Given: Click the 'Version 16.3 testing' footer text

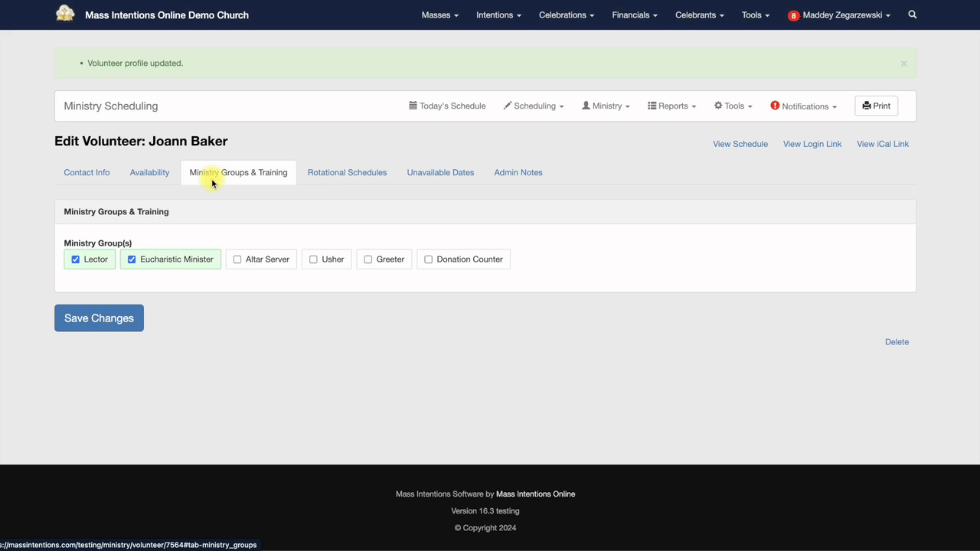Looking at the screenshot, I should point(485,511).
